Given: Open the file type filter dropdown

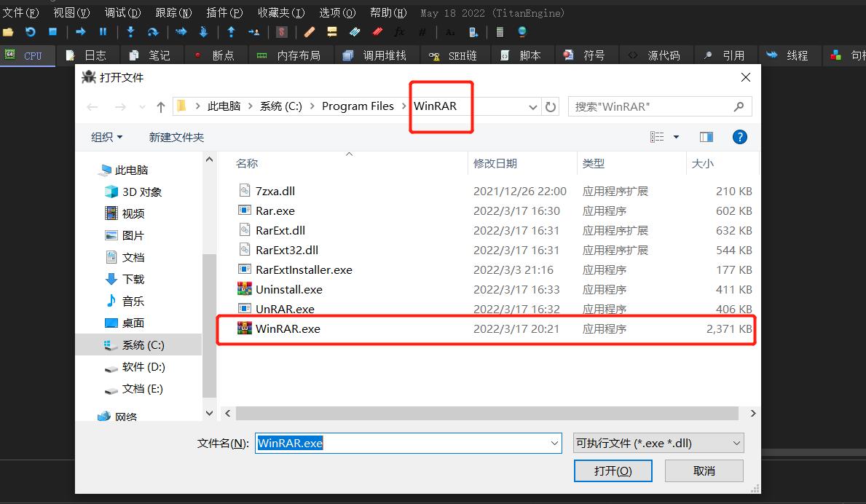Looking at the screenshot, I should click(658, 443).
